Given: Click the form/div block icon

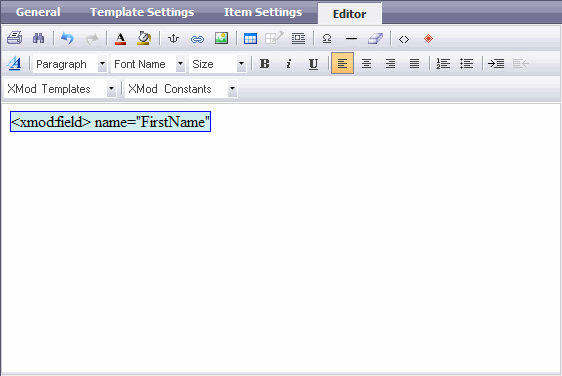Looking at the screenshot, I should 298,38.
